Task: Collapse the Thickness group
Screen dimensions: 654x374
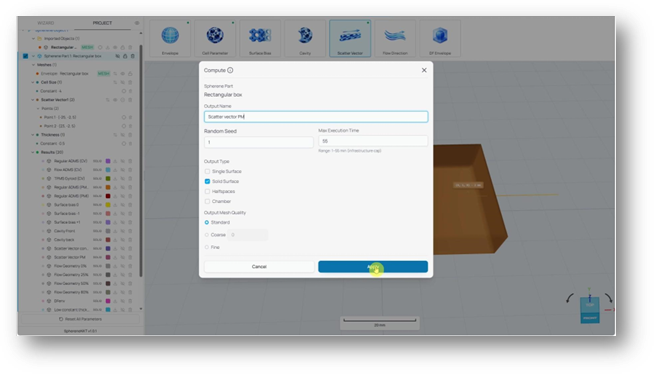Action: coord(33,135)
